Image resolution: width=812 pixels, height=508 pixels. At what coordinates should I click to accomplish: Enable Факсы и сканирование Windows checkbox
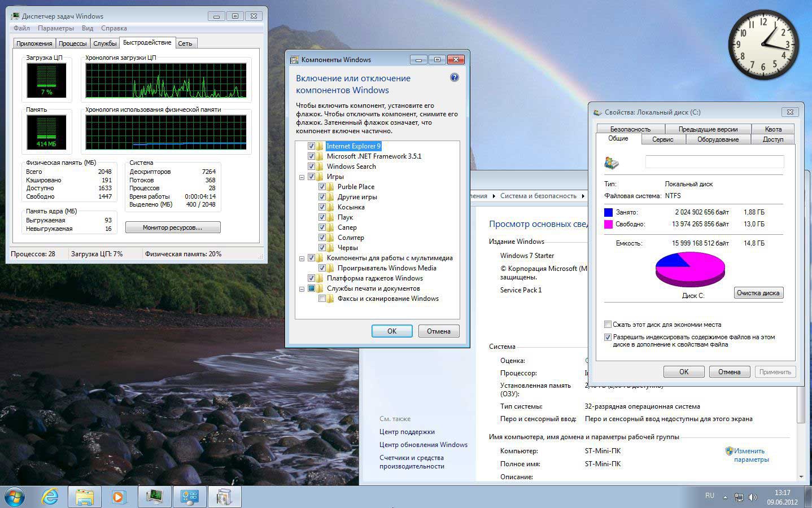coord(322,299)
